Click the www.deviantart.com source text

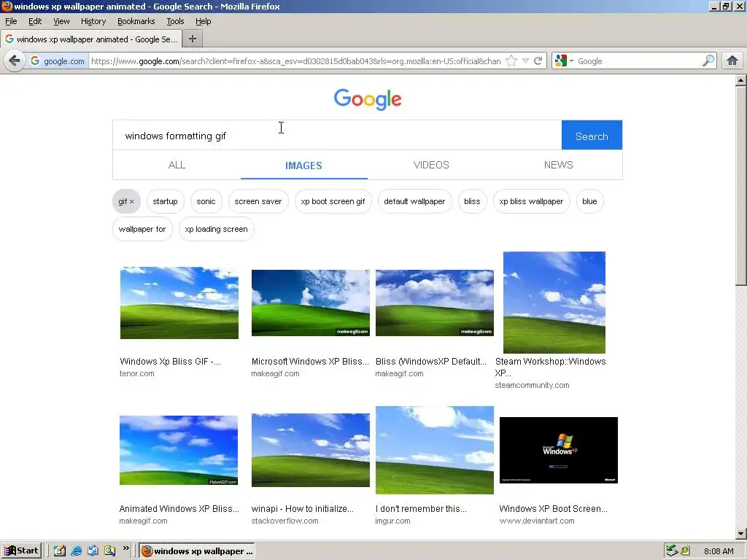click(x=537, y=521)
